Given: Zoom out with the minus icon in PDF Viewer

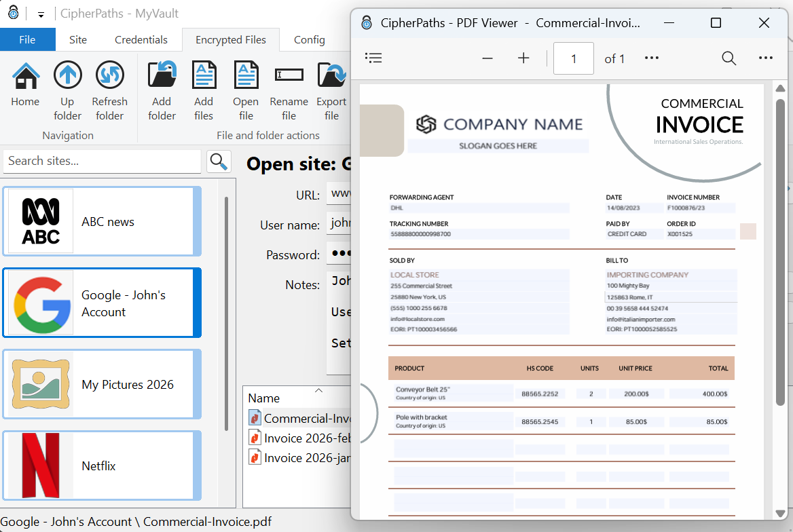Looking at the screenshot, I should click(x=487, y=58).
